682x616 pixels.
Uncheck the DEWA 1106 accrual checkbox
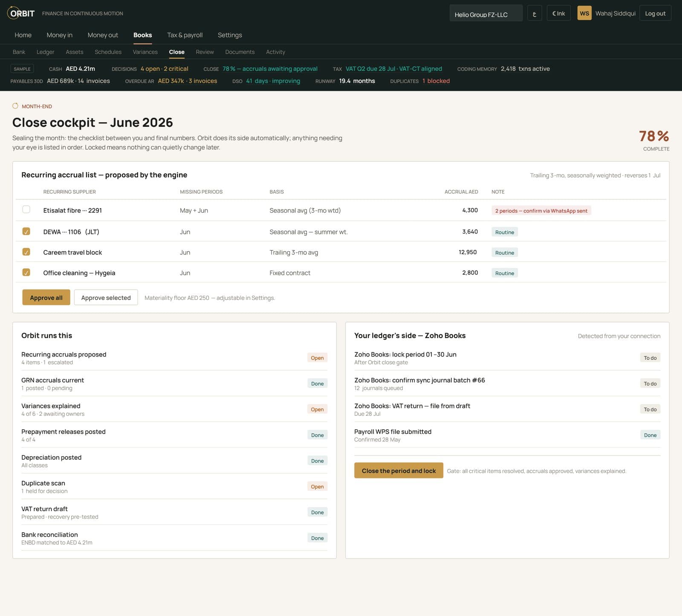[26, 231]
